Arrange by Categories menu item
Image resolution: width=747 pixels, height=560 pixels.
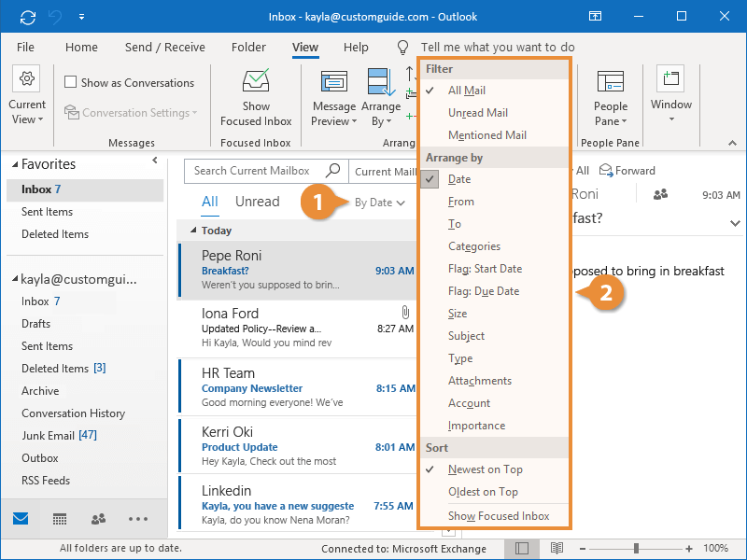point(494,246)
